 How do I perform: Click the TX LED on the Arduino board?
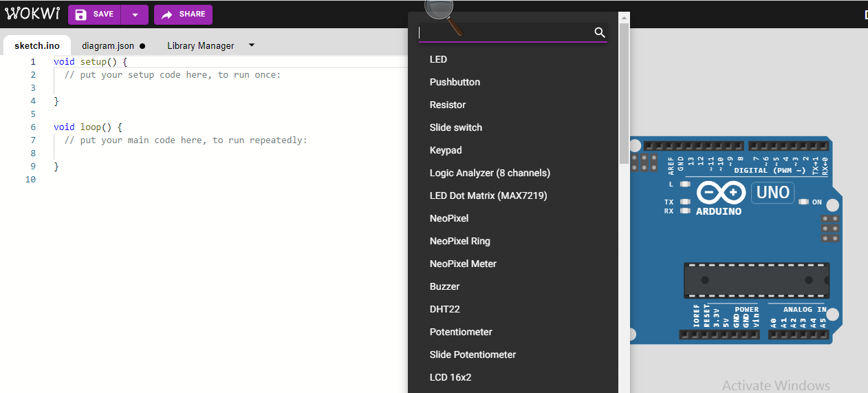[684, 202]
